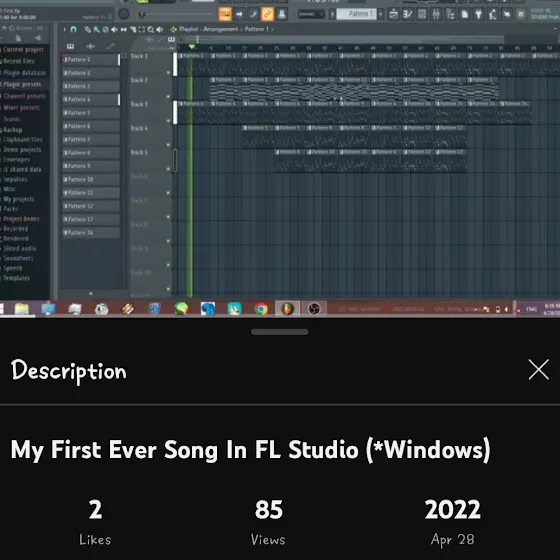Screen dimensions: 560x560
Task: Toggle the orange chain-link button in toolbar
Action: [x=268, y=14]
